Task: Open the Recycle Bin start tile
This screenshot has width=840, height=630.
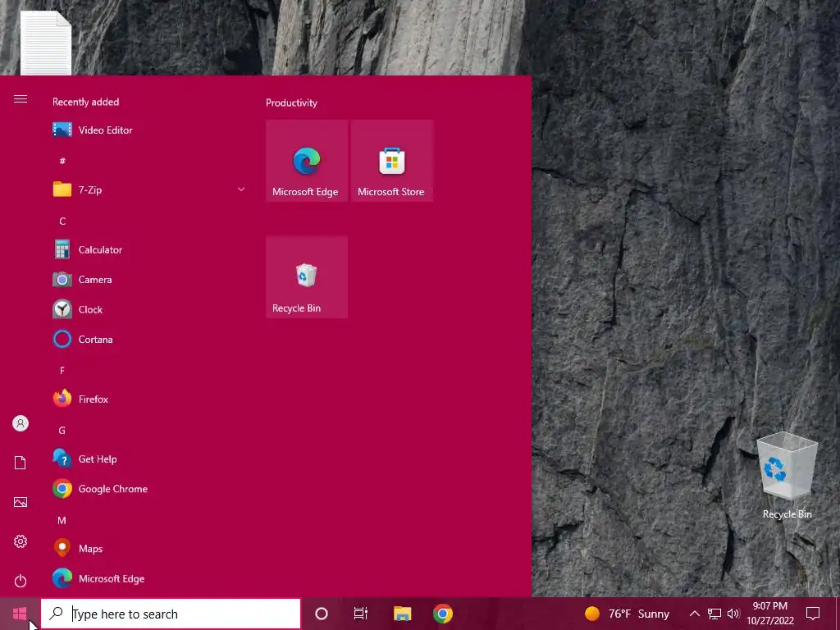Action: click(x=307, y=277)
